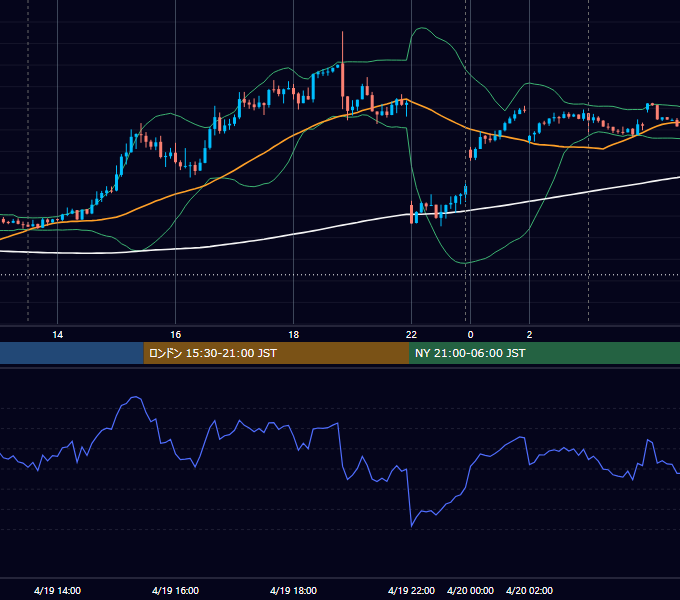
Task: Click the '0' hour label on price chart
Action: pos(471,334)
